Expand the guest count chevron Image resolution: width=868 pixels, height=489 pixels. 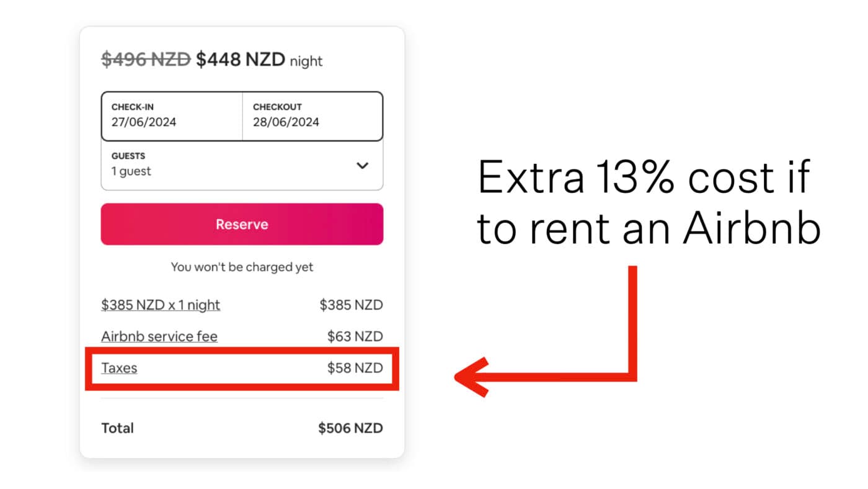point(361,166)
